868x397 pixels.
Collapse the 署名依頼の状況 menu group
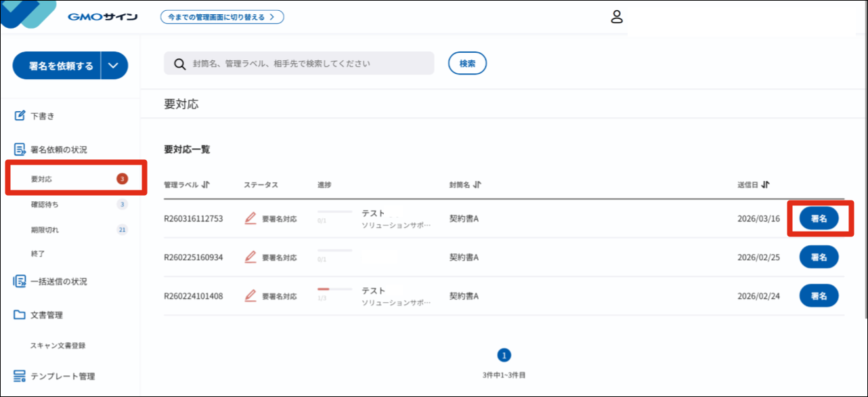(58, 149)
